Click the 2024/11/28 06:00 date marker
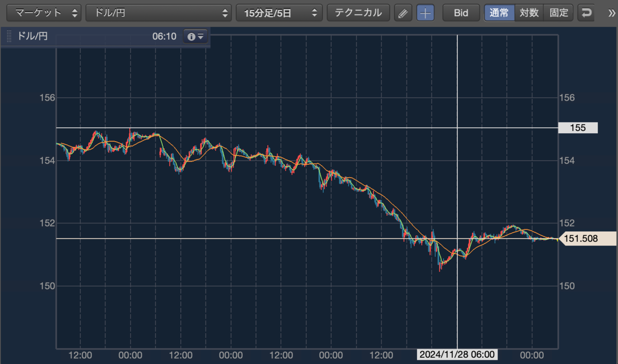This screenshot has height=364, width=618. coord(457,355)
